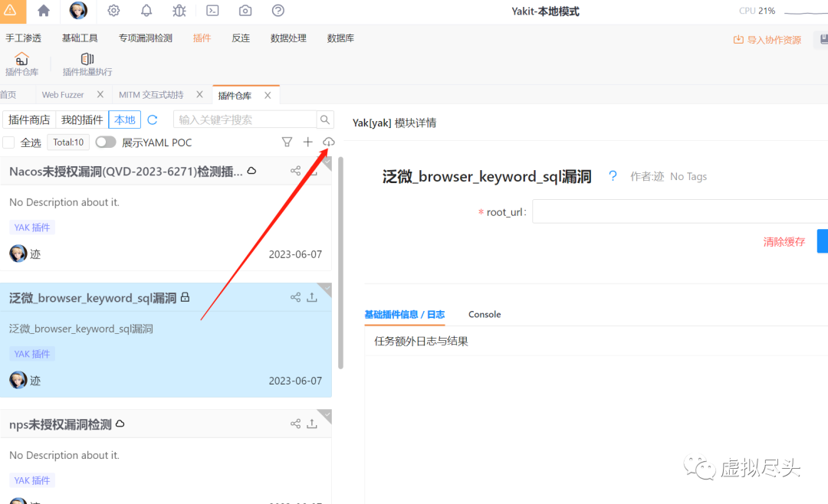The image size is (828, 504).
Task: Close the MITM 交互式劫持 tab
Action: [x=199, y=94]
